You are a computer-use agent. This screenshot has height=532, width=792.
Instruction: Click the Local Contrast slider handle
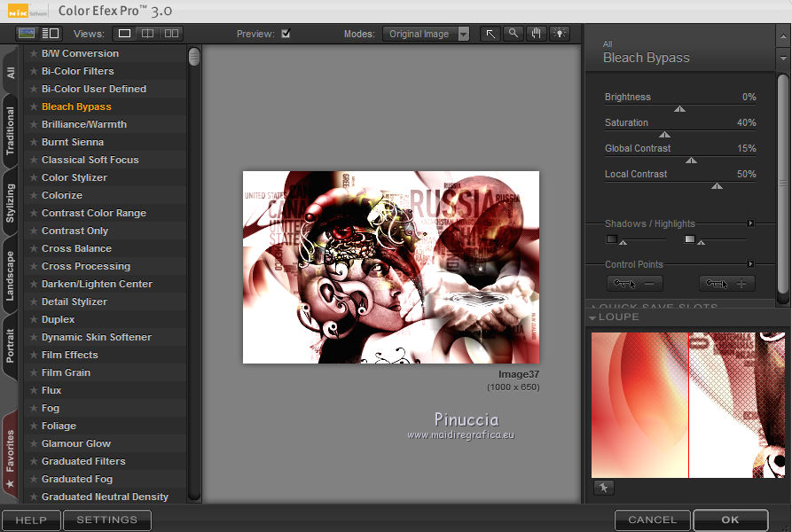(717, 186)
